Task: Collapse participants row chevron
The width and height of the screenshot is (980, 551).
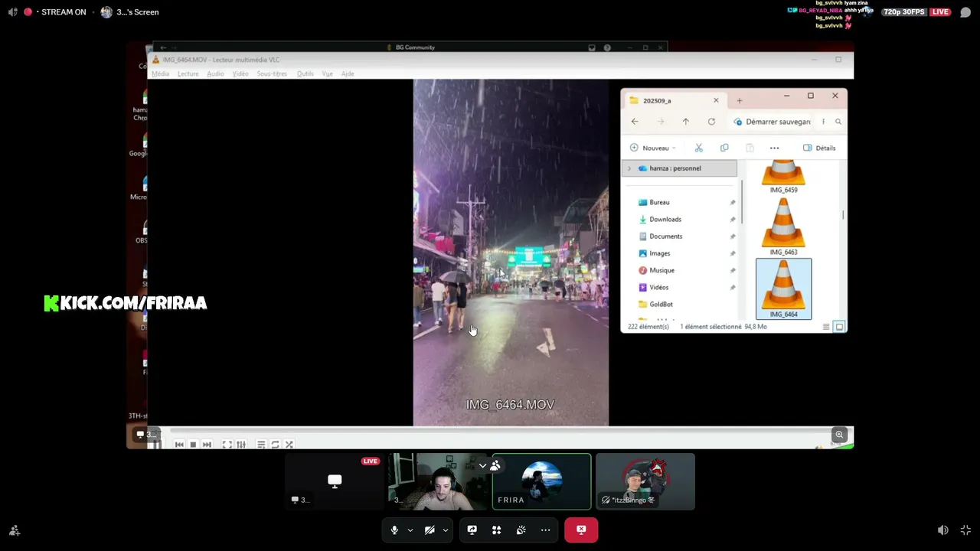Action: pyautogui.click(x=482, y=465)
